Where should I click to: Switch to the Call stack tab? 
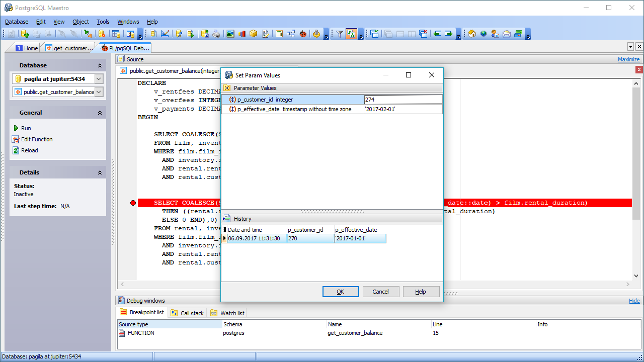187,313
